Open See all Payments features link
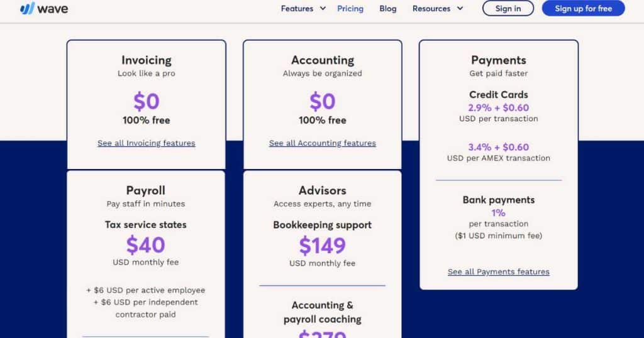Image resolution: width=644 pixels, height=338 pixels. (499, 271)
